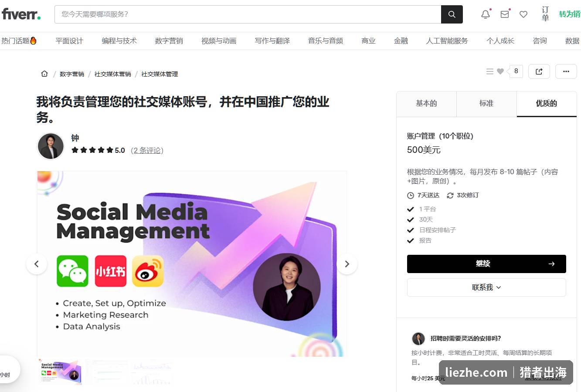Open 编程与技术 category menu

point(119,41)
